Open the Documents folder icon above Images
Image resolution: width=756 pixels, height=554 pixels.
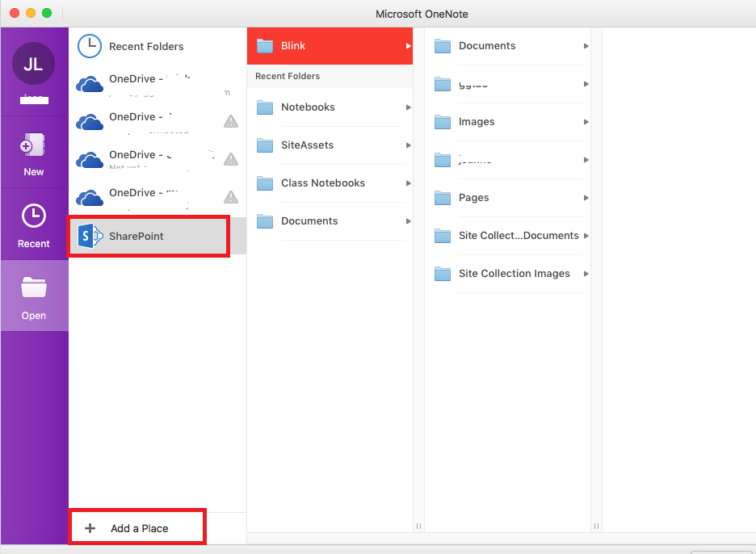pyautogui.click(x=443, y=46)
